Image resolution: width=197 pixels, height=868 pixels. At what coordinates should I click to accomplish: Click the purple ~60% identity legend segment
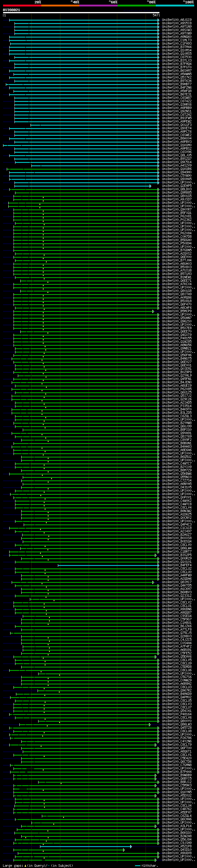99,6
